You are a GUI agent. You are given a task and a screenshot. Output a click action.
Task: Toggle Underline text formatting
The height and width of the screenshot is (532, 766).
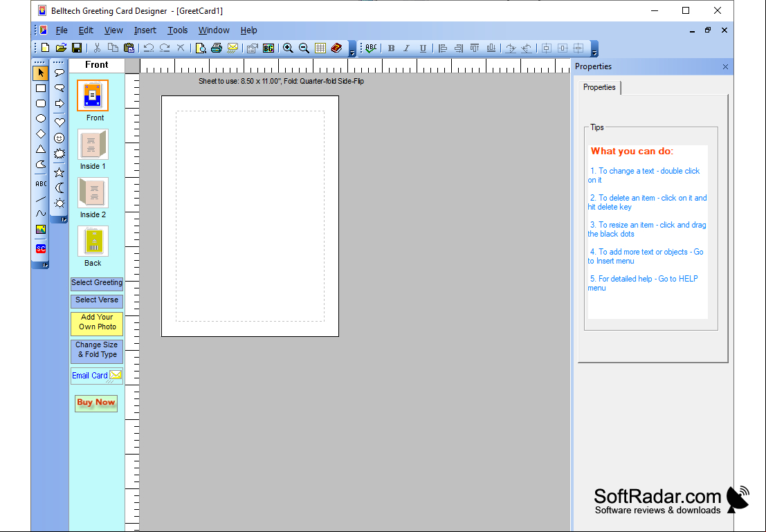coord(423,48)
